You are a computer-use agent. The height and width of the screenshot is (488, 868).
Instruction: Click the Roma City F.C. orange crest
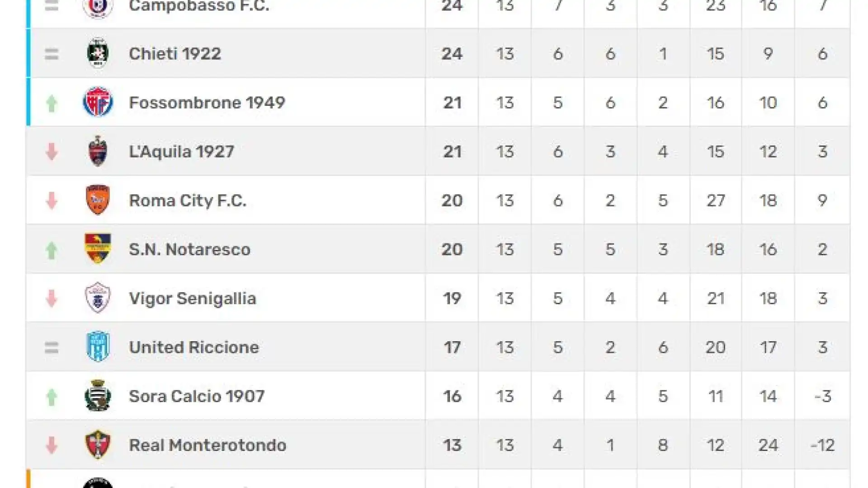(x=98, y=200)
